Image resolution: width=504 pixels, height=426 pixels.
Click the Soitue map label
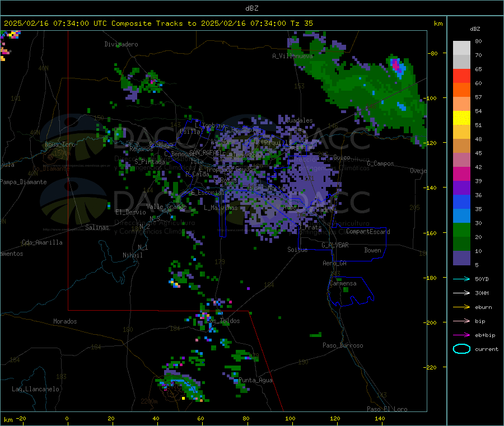297,250
